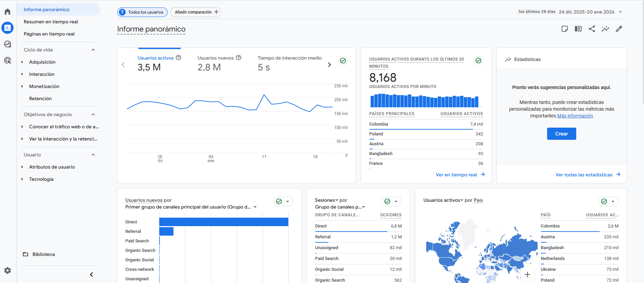Screen dimensions: 644x283
Task: Open Resumen en tiempo real report
Action: (x=51, y=22)
